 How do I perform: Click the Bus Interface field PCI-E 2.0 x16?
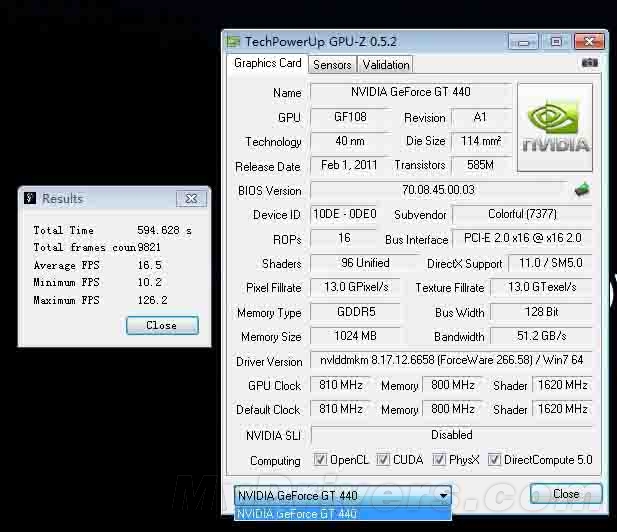point(522,238)
